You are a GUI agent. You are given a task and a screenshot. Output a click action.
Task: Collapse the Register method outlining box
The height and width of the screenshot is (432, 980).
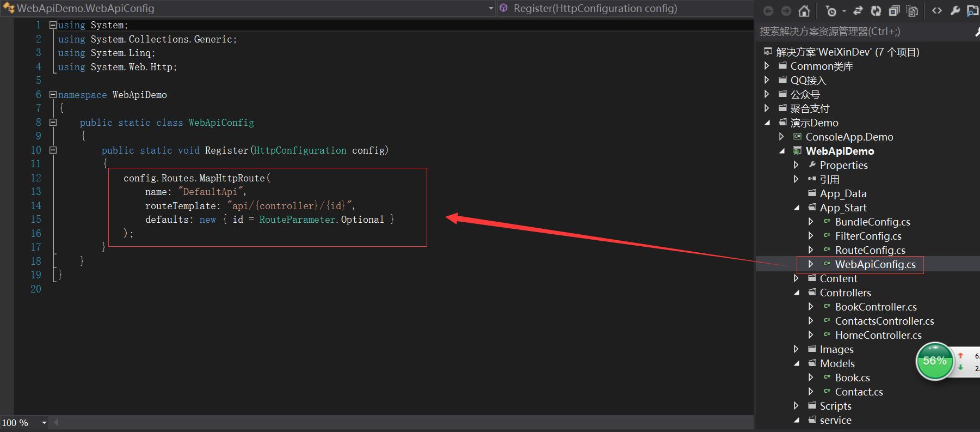point(53,150)
